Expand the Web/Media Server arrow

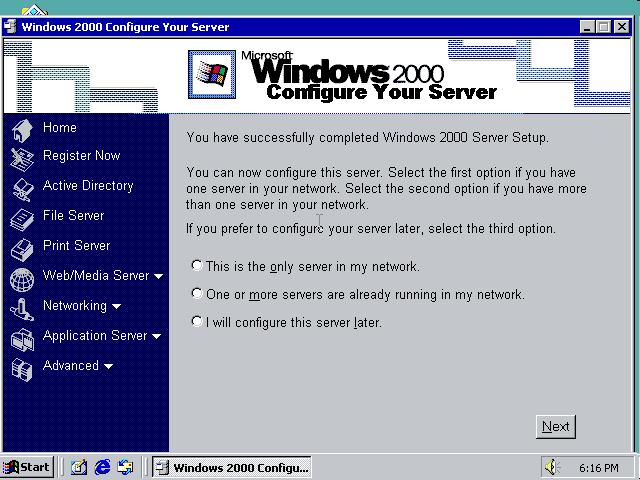(158, 276)
